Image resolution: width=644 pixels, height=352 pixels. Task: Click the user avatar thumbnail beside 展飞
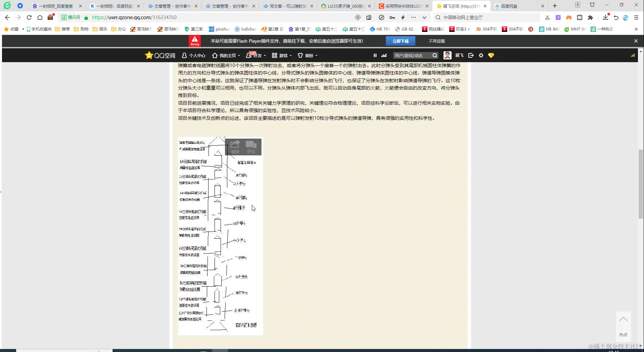(x=448, y=55)
